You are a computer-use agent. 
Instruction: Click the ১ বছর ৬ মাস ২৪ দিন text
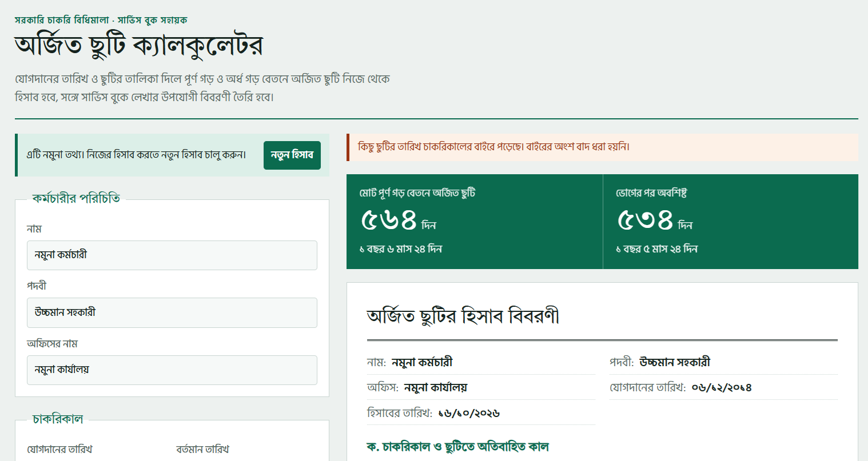(x=401, y=249)
